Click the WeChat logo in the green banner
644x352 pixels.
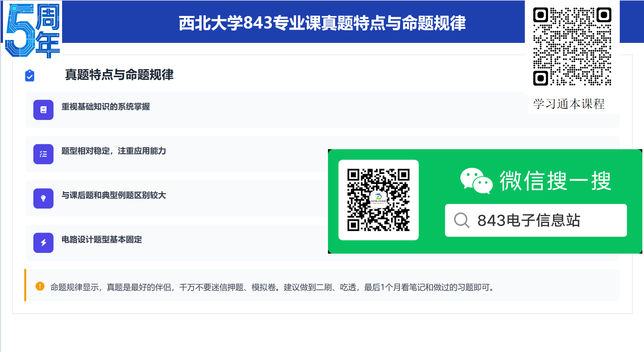(x=476, y=180)
